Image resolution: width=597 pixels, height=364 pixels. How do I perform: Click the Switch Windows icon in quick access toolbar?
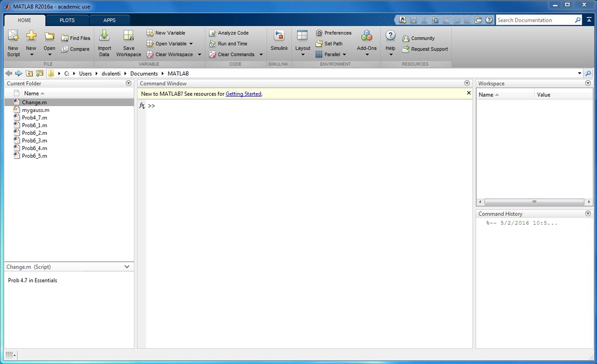pos(478,20)
